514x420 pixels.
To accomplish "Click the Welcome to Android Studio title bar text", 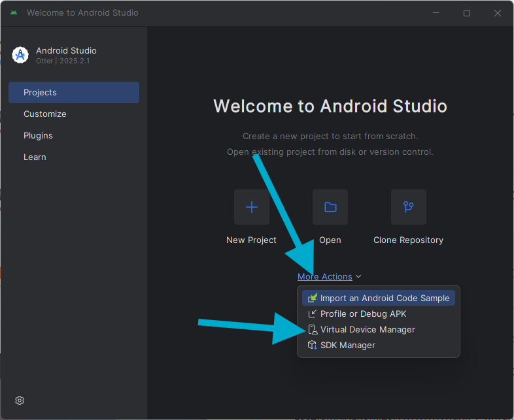I will (x=82, y=13).
